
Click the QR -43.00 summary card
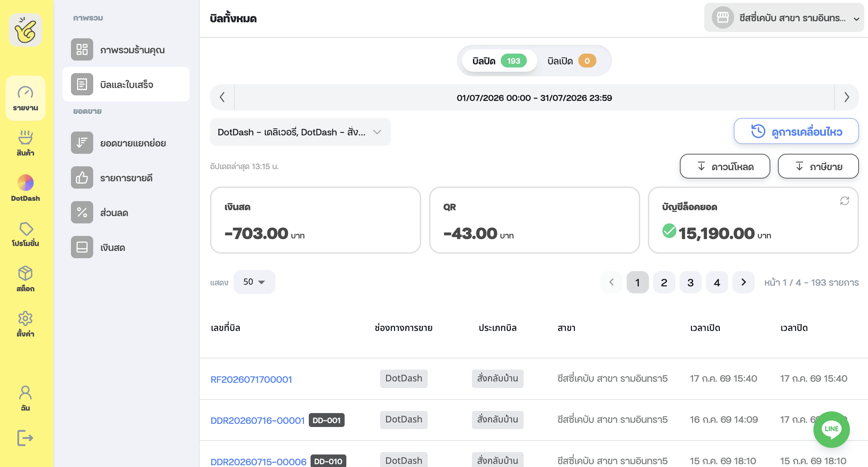(535, 220)
